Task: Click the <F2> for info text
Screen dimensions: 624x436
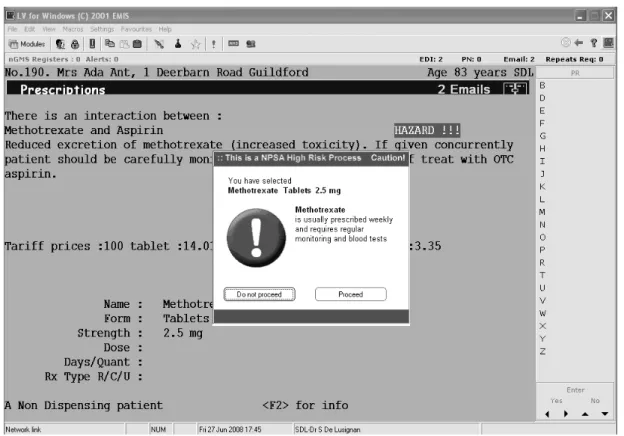Action: 305,405
